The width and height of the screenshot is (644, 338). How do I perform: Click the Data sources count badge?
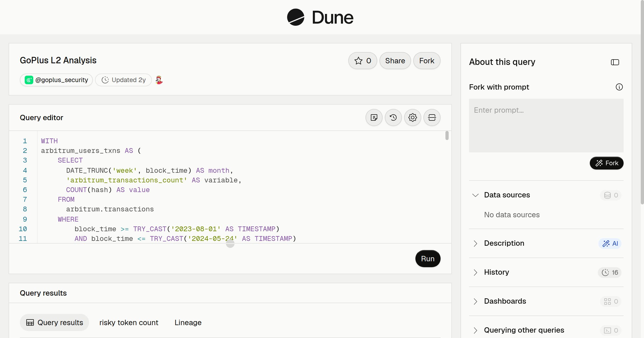click(611, 195)
